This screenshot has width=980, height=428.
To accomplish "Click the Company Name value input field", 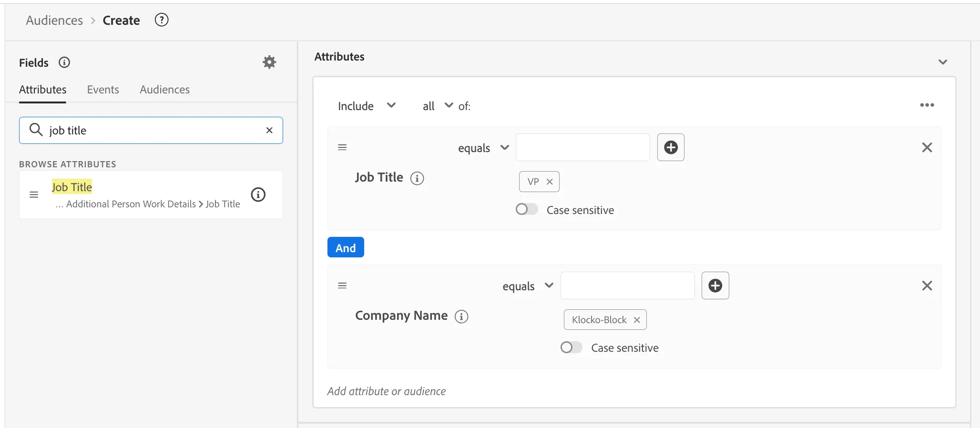I will click(627, 285).
